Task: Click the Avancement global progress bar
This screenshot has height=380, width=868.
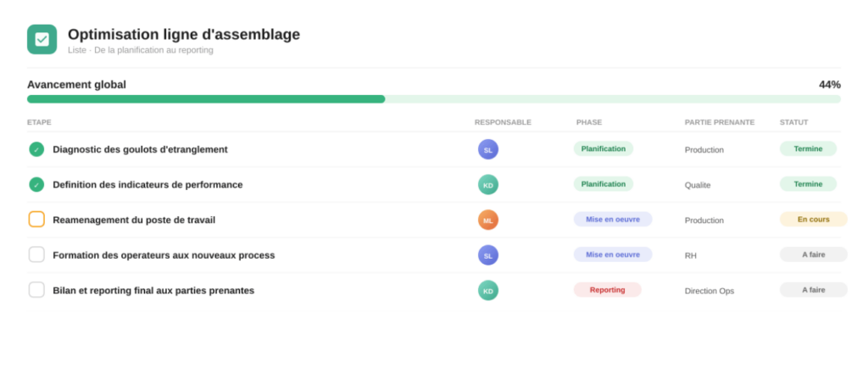Action: [x=434, y=99]
